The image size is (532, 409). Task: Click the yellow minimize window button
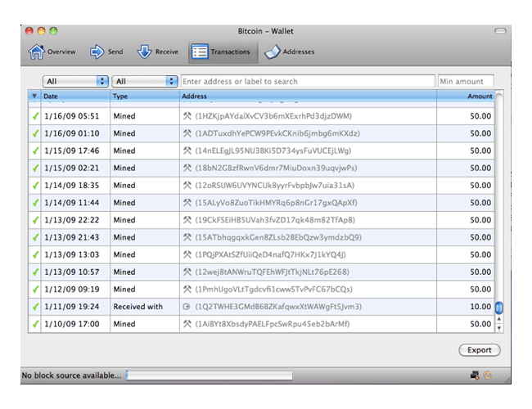coord(42,31)
